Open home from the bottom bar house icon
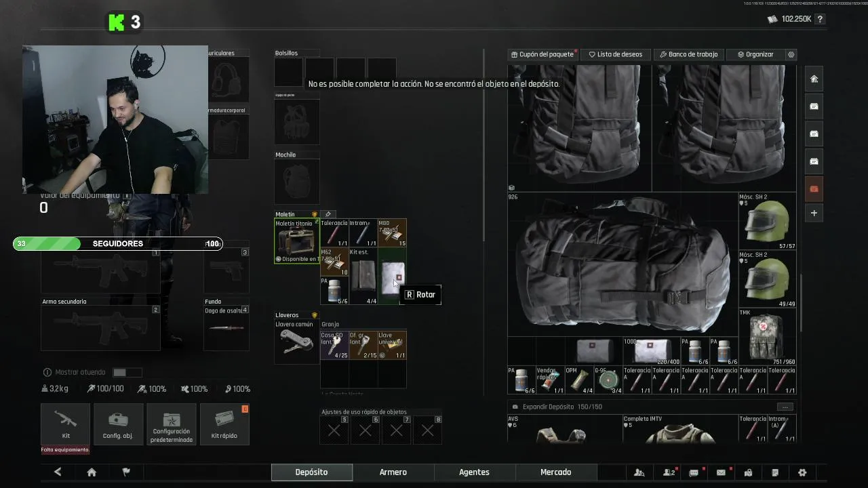The image size is (868, 488). (92, 472)
